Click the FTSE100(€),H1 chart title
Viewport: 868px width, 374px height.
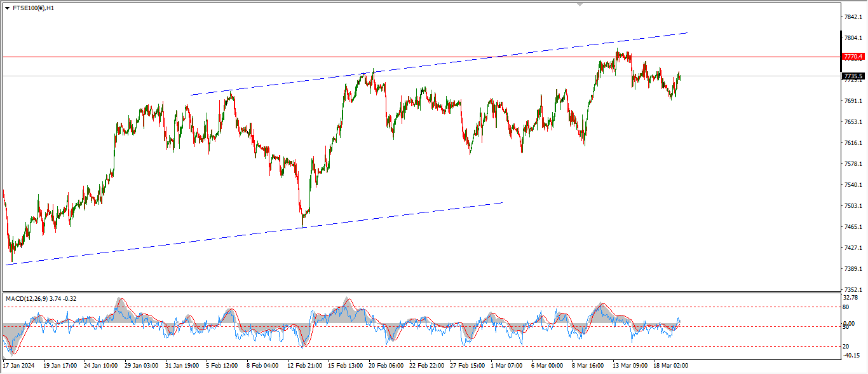tap(33, 8)
